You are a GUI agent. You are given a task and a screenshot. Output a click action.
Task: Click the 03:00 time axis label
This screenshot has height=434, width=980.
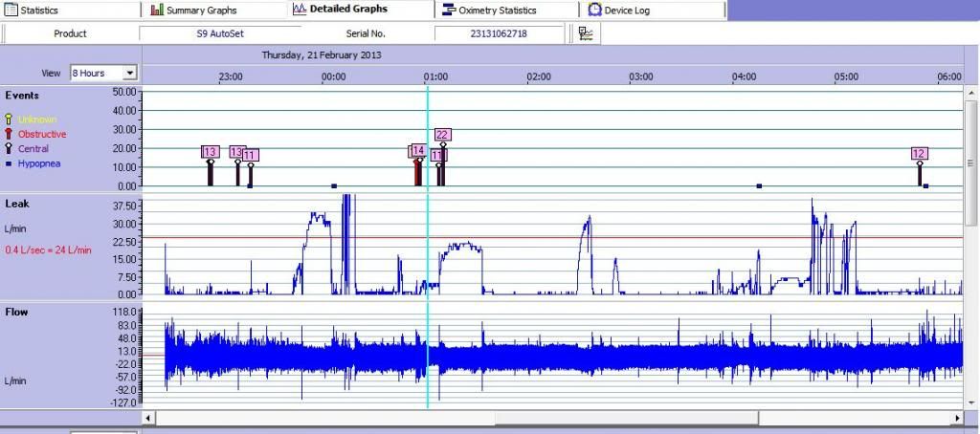click(640, 76)
